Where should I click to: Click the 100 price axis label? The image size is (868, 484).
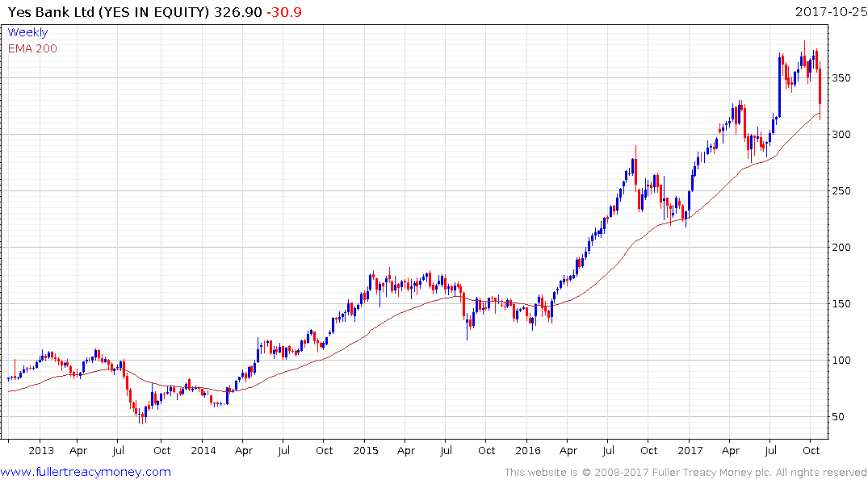[x=841, y=360]
